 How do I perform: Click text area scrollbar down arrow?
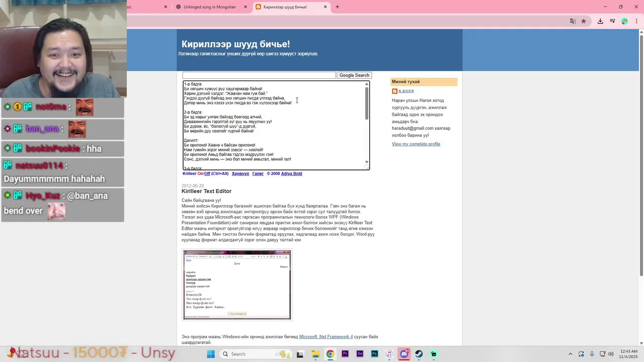(x=367, y=162)
